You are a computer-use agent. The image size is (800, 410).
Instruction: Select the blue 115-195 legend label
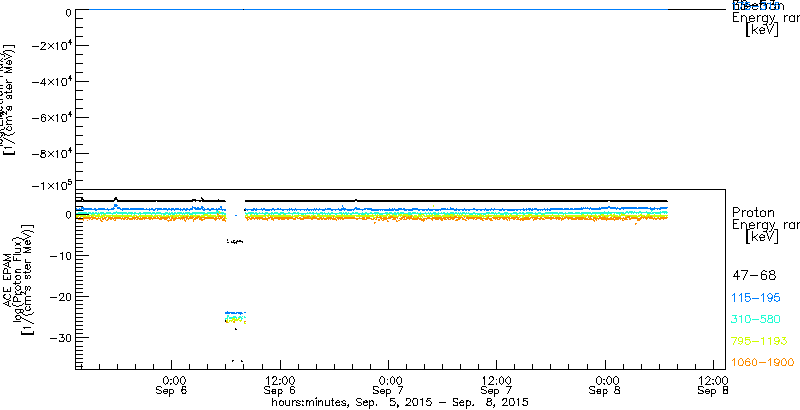[756, 298]
